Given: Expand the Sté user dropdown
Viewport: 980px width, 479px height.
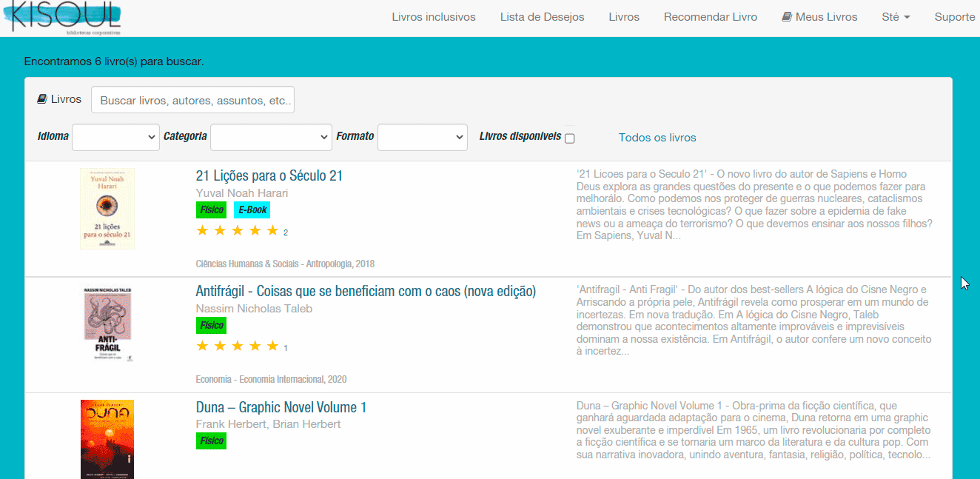Looking at the screenshot, I should pyautogui.click(x=896, y=17).
